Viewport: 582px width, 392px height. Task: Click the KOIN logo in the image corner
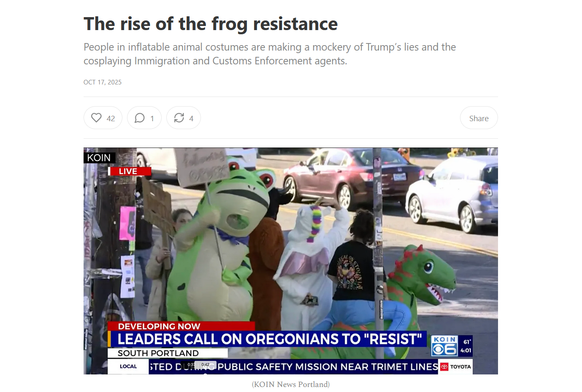[x=99, y=158]
